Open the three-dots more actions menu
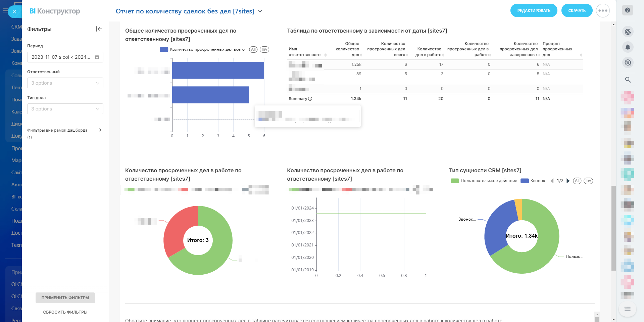The height and width of the screenshot is (322, 644). point(603,11)
